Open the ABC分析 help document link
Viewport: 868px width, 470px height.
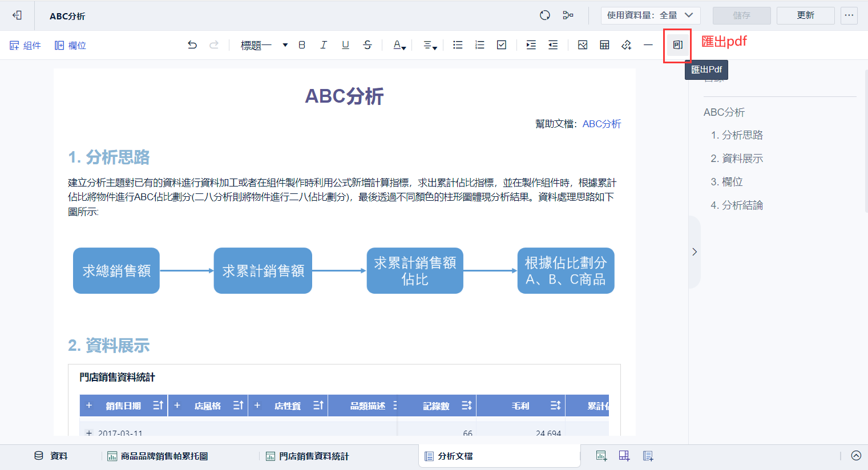click(x=601, y=124)
